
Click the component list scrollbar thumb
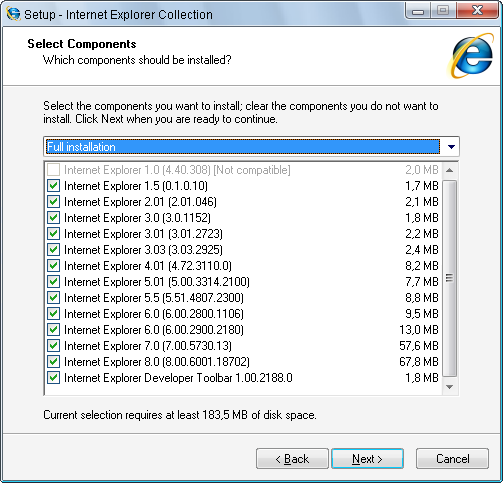449,278
